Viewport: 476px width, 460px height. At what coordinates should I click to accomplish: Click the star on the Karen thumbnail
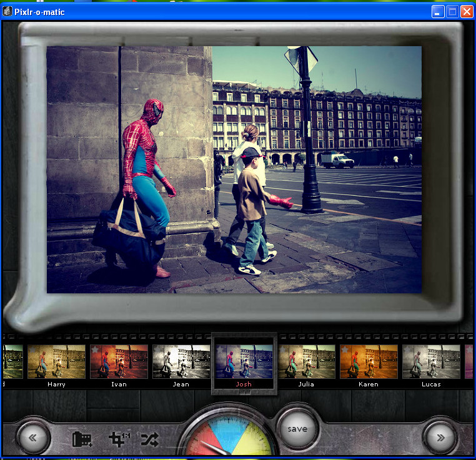[345, 350]
